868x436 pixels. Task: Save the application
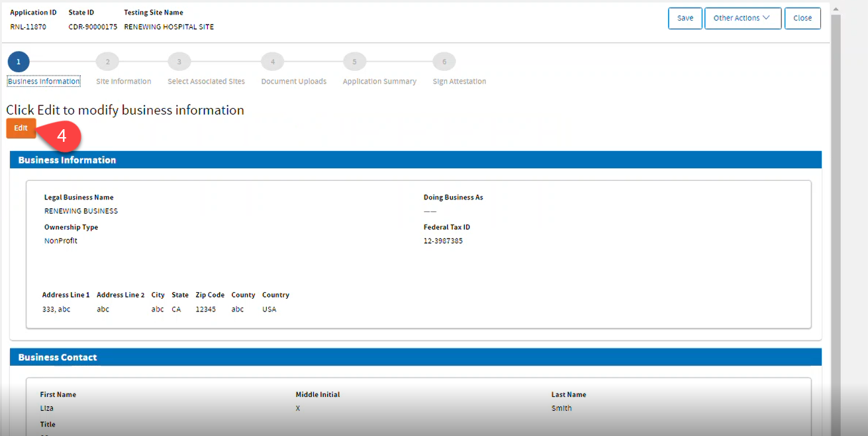(x=685, y=18)
